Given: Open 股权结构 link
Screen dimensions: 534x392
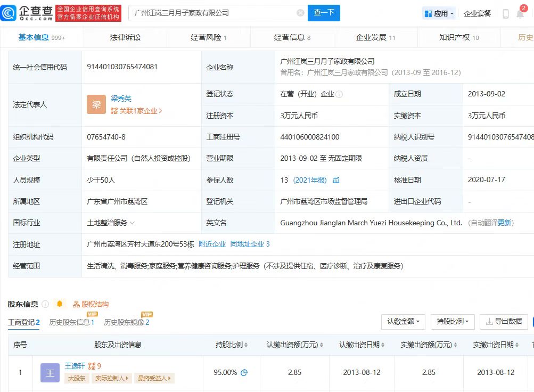Looking at the screenshot, I should [91, 304].
